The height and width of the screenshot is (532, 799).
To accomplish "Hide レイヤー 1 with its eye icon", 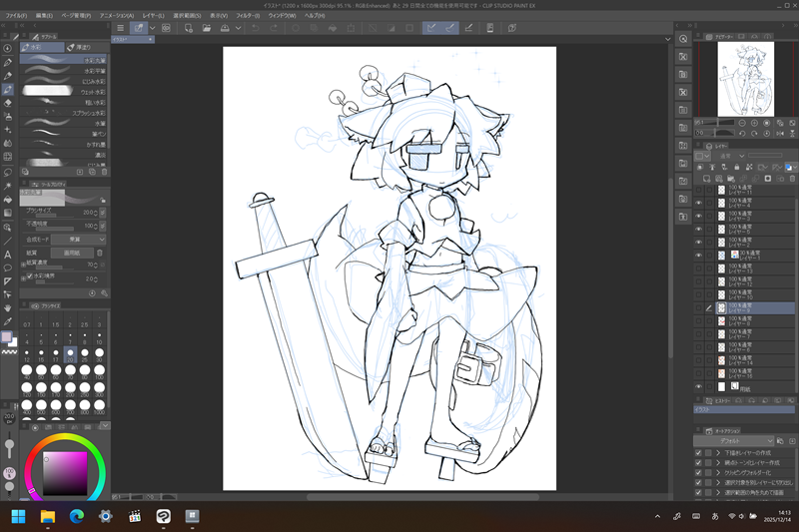I will point(698,256).
